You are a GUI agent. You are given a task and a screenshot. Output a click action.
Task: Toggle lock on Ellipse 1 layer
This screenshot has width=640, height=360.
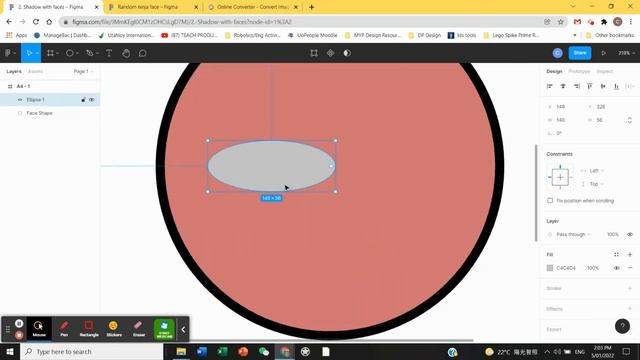point(83,100)
